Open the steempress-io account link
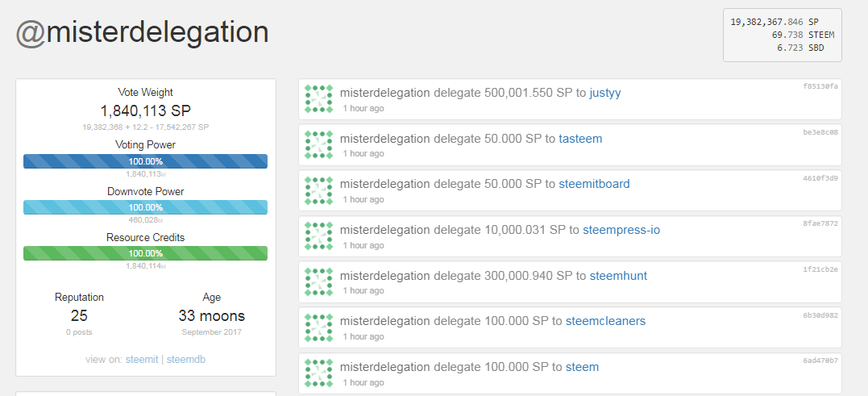Image resolution: width=868 pixels, height=396 pixels. pos(621,230)
